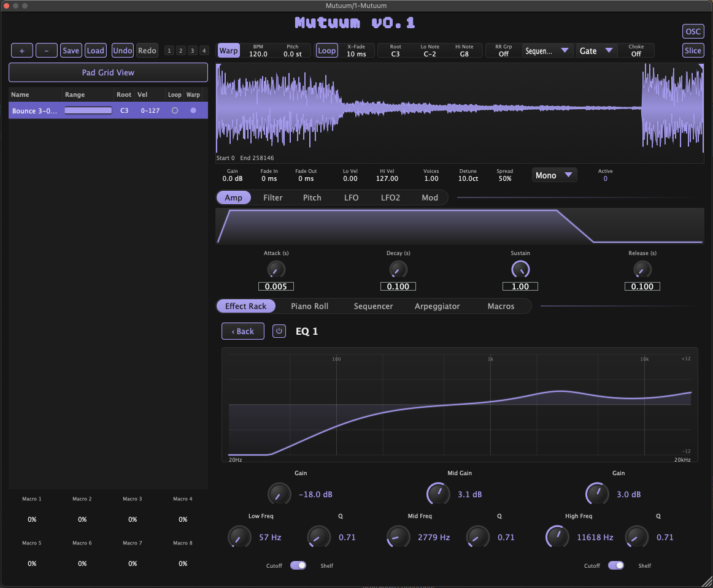Click the low band Gain knob
Screen dimensions: 713x588
(x=279, y=494)
